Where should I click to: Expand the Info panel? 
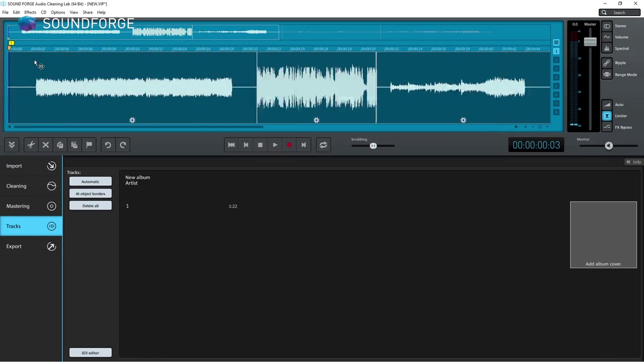[x=633, y=162]
